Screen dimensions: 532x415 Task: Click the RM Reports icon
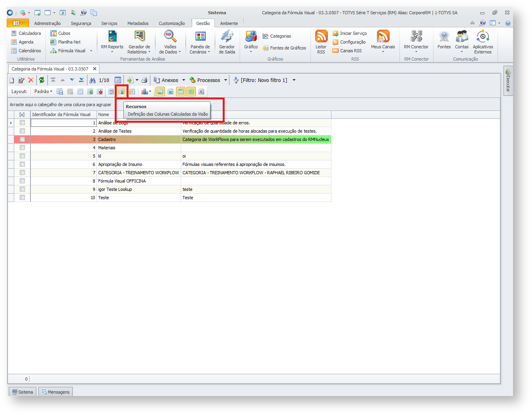click(x=112, y=36)
